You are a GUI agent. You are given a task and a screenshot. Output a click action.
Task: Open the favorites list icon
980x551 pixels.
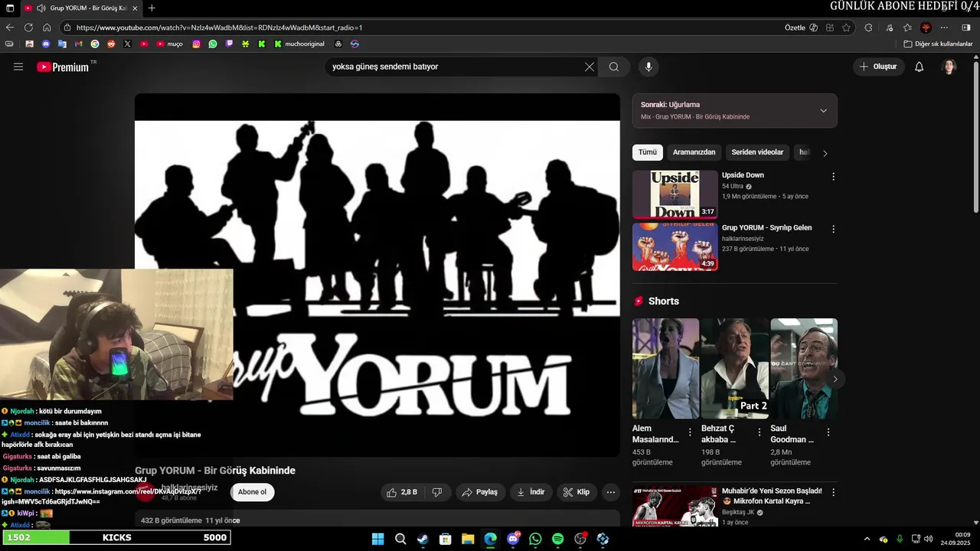(x=907, y=28)
